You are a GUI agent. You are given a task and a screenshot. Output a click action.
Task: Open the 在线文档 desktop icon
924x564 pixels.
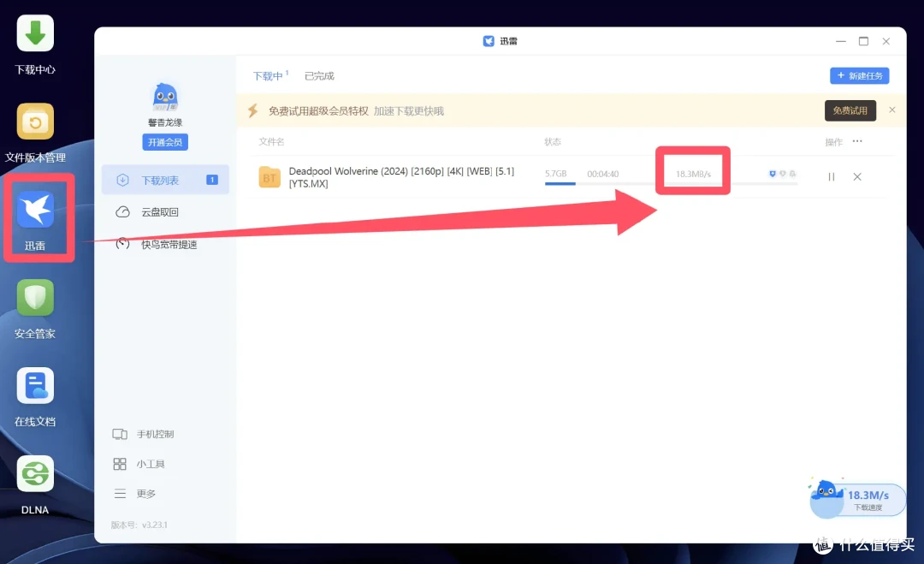tap(35, 386)
